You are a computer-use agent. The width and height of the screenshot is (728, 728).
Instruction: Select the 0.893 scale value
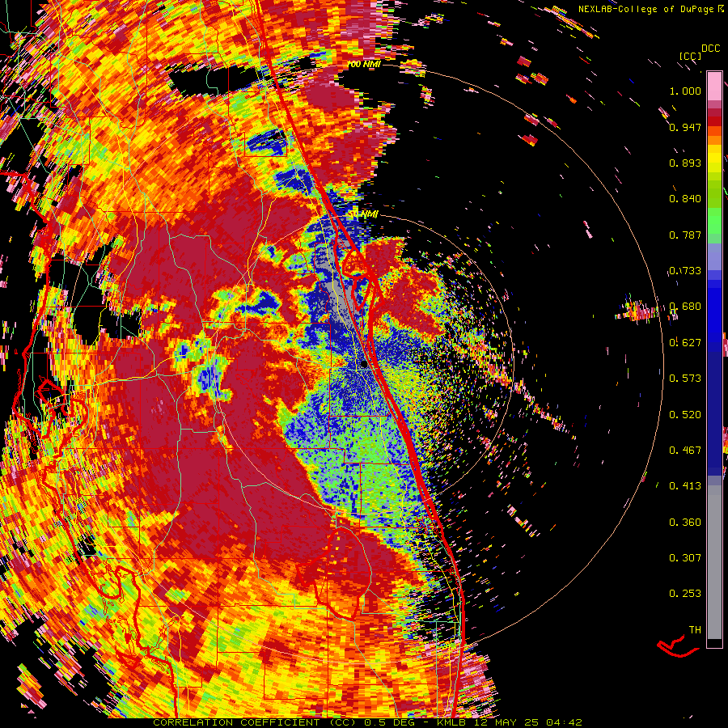point(685,163)
